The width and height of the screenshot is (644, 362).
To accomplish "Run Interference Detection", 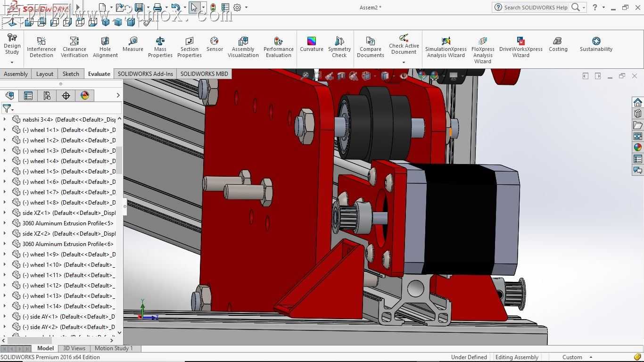I will point(41,47).
